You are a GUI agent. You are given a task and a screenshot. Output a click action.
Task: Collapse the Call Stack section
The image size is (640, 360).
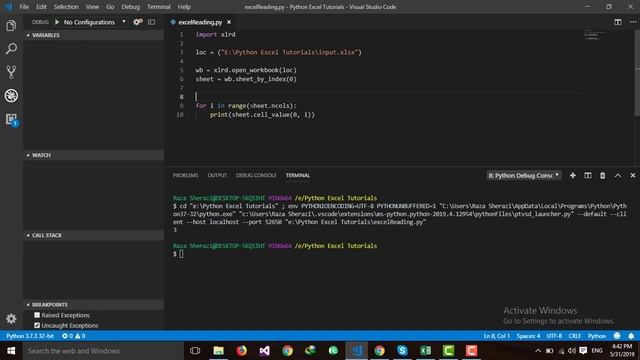[x=93, y=235]
